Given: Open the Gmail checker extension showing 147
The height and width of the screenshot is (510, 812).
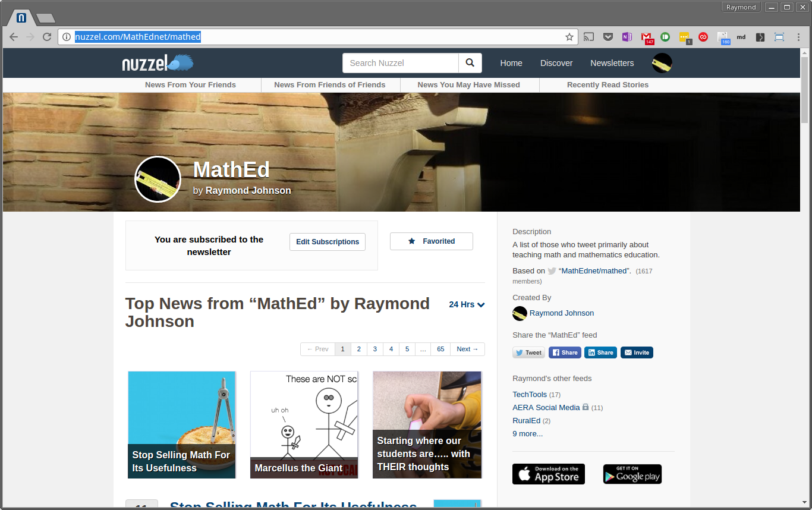Looking at the screenshot, I should 647,38.
